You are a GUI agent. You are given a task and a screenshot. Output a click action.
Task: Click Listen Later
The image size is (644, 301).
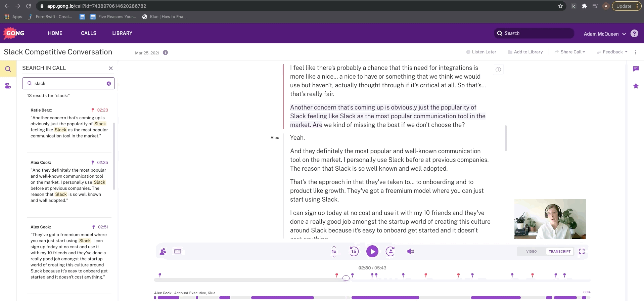pos(481,52)
